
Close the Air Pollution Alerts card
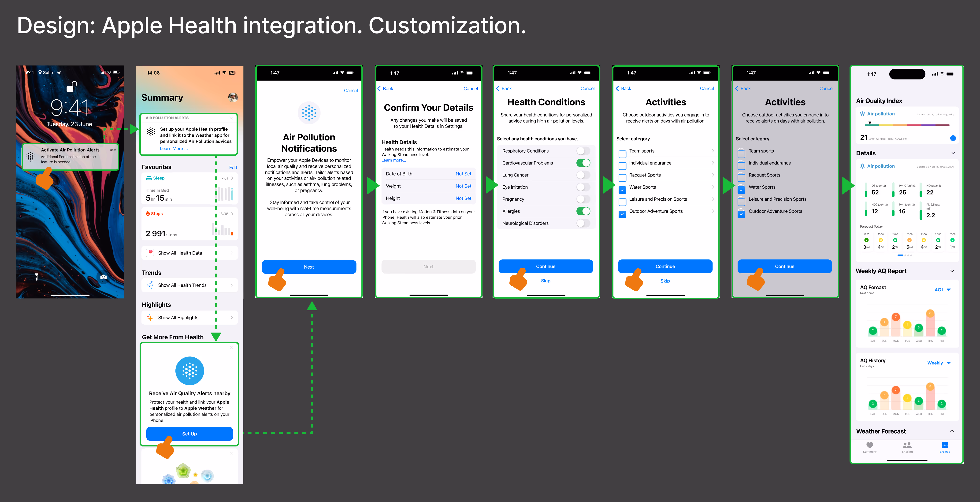pyautogui.click(x=231, y=118)
